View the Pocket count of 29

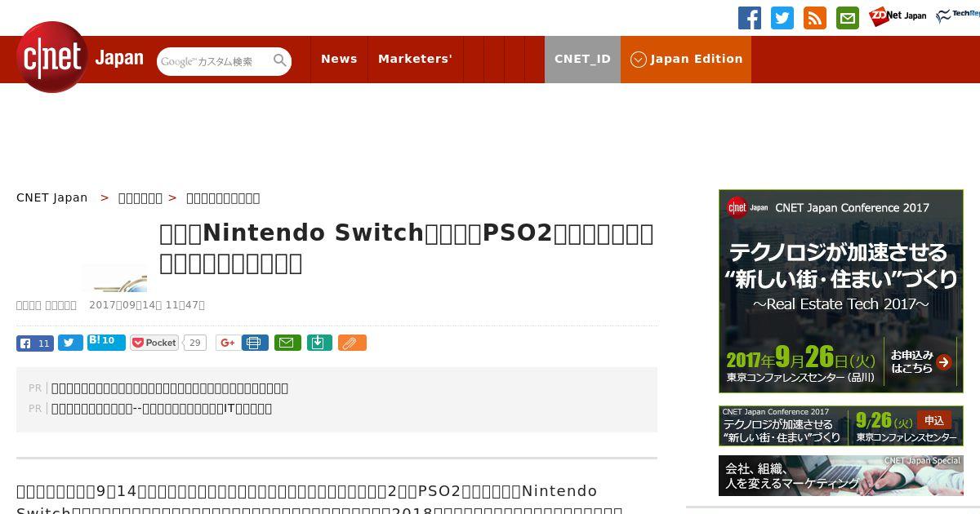tap(194, 343)
